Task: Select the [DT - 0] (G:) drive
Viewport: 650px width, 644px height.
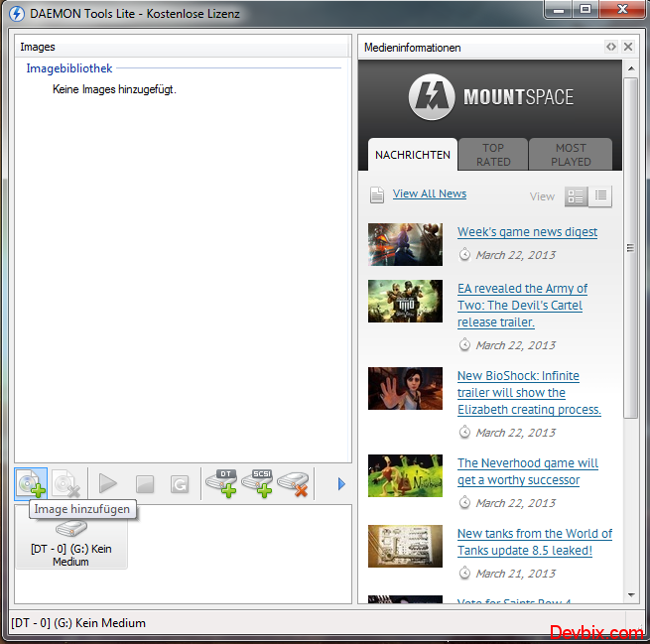Action: tap(71, 542)
